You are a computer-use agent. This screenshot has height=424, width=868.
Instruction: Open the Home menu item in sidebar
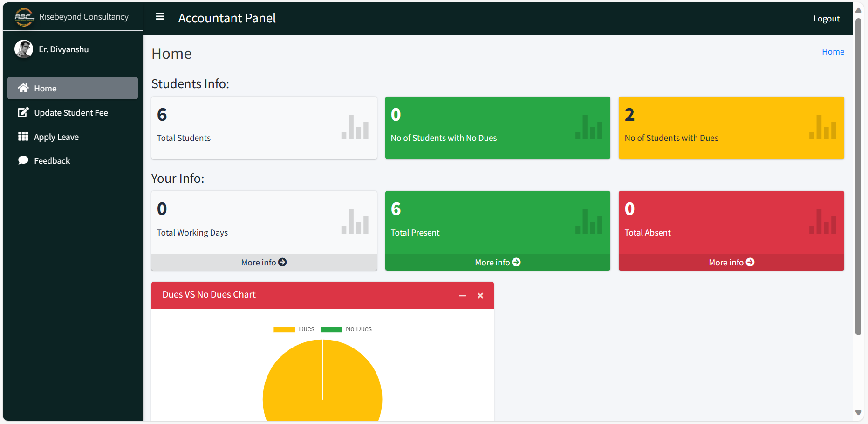[73, 88]
